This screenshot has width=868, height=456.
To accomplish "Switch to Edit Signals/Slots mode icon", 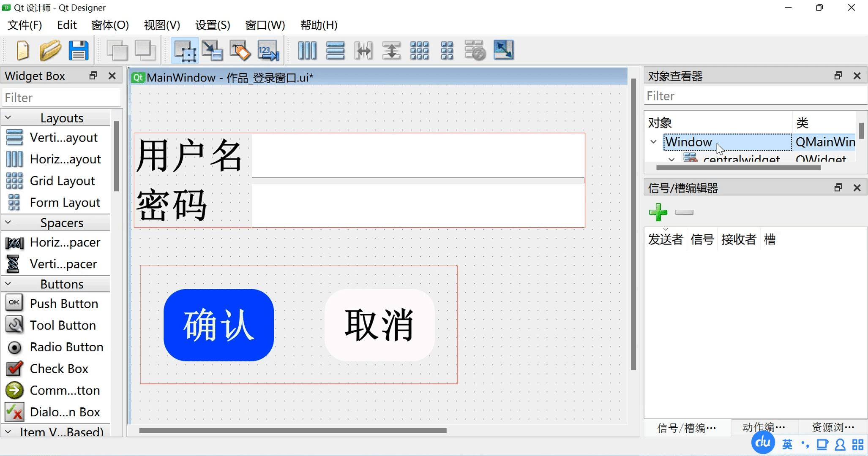I will click(212, 50).
